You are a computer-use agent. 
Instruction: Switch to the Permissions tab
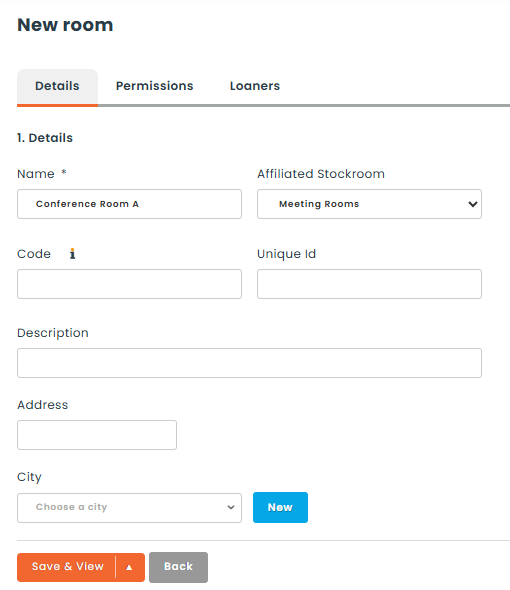(x=154, y=86)
